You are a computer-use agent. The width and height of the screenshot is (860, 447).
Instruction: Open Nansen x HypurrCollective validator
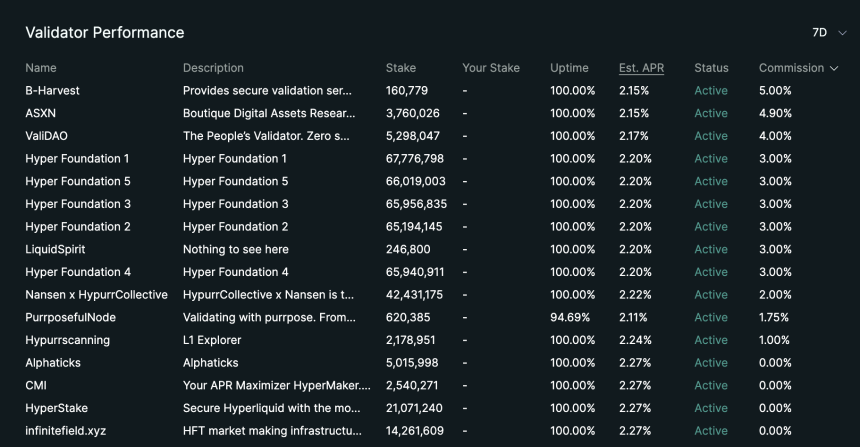click(97, 295)
